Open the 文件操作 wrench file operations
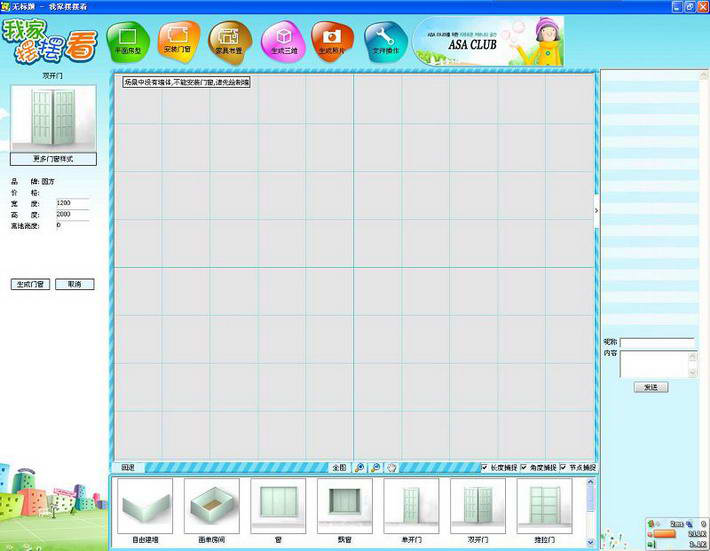The height and width of the screenshot is (551, 710). click(x=385, y=42)
